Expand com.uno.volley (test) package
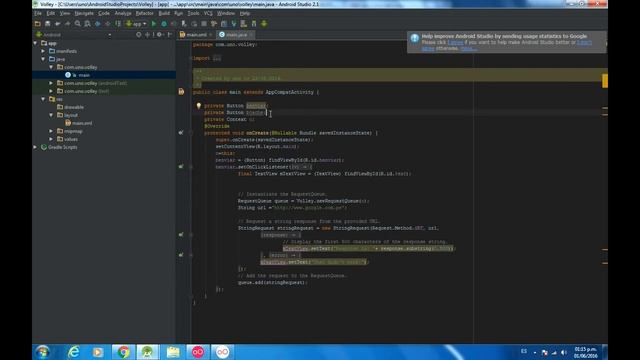Screen dimensions: 640x360 tap(51, 91)
